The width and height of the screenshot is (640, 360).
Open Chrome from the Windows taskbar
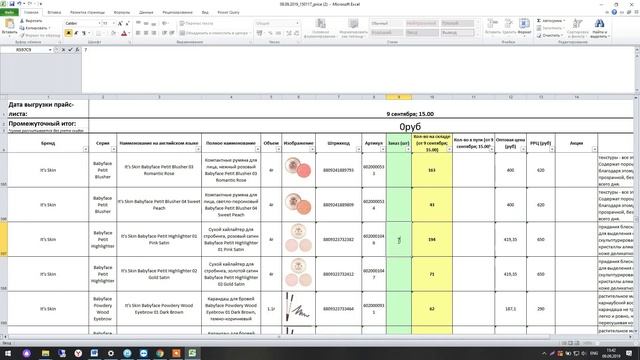coord(160,353)
